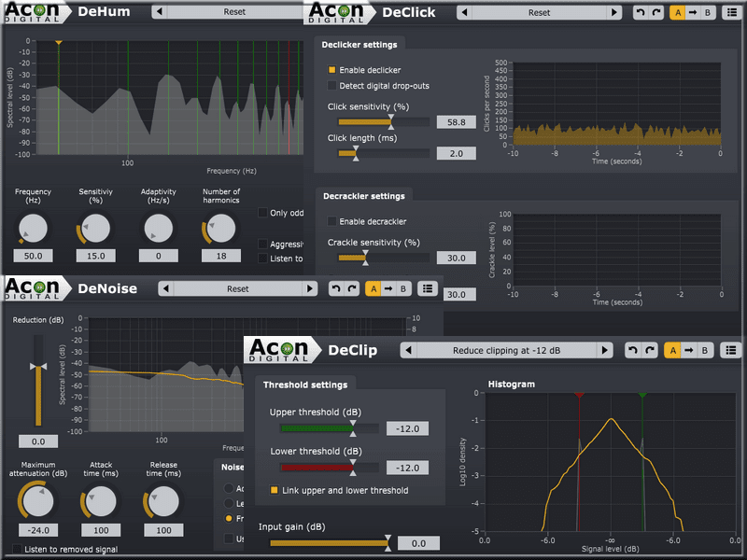Copy A to B in DeClick
Viewport: 747px width, 560px height.
click(693, 12)
